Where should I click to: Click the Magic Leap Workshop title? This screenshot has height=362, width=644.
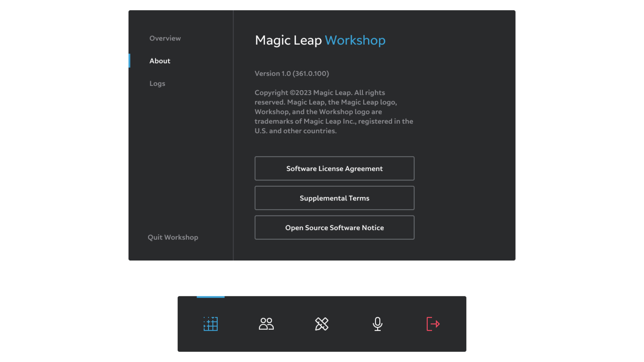(x=320, y=40)
